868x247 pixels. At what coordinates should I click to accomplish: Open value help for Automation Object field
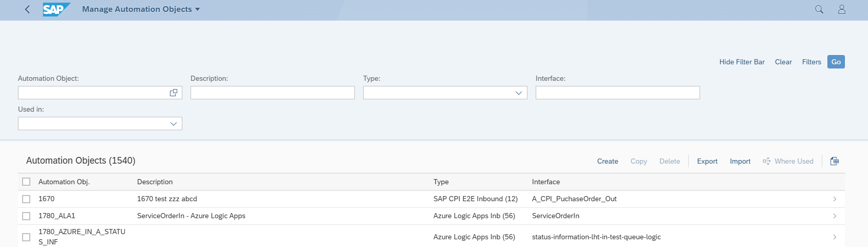tap(174, 93)
